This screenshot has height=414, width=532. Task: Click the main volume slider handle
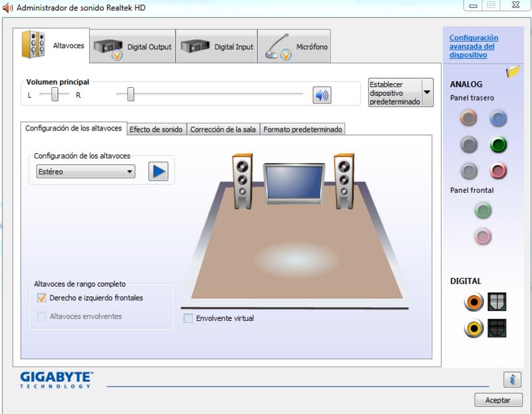[x=130, y=95]
